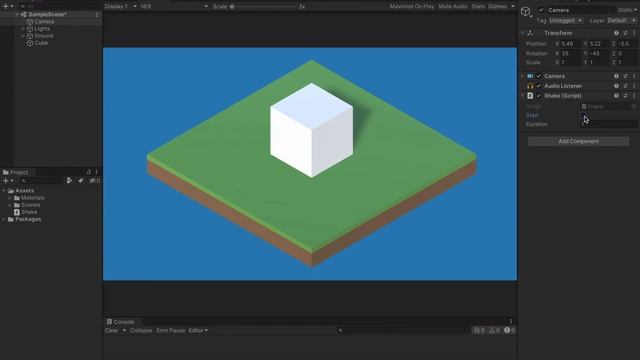This screenshot has width=640, height=360.
Task: Disable the Audio Listener component checkbox
Action: point(539,86)
